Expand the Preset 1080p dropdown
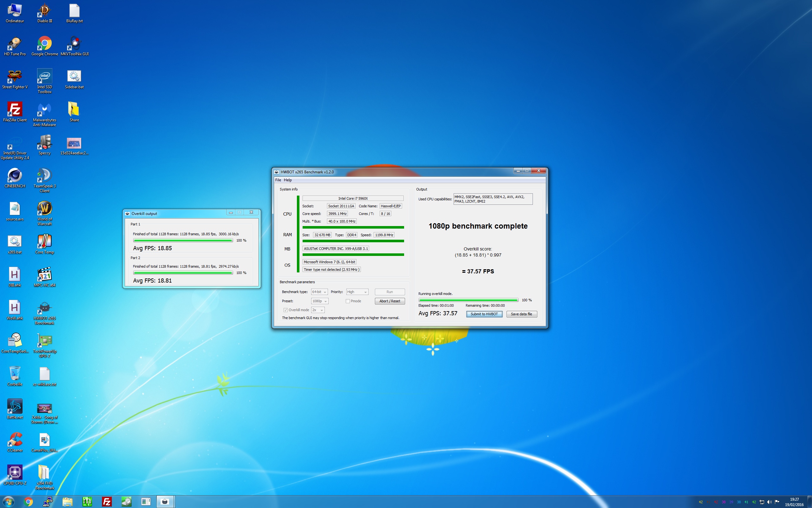 coord(319,301)
